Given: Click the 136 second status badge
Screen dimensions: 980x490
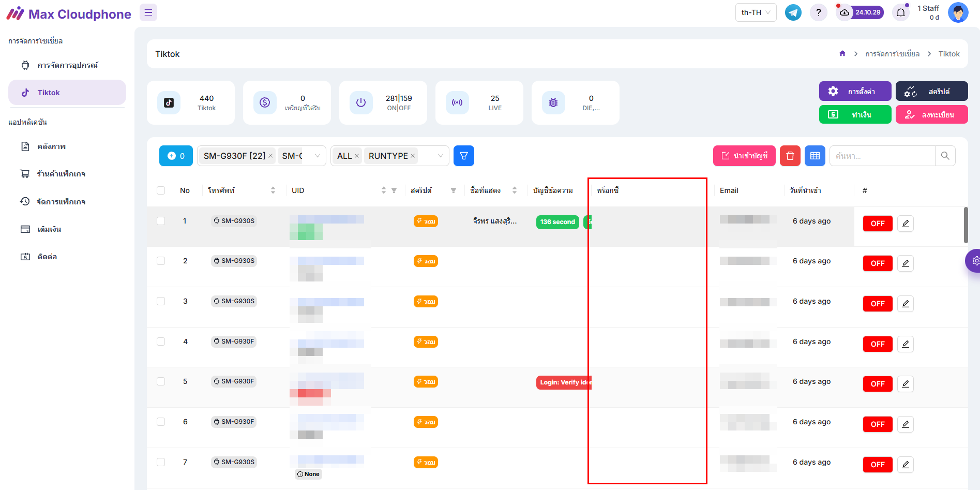Looking at the screenshot, I should (557, 222).
